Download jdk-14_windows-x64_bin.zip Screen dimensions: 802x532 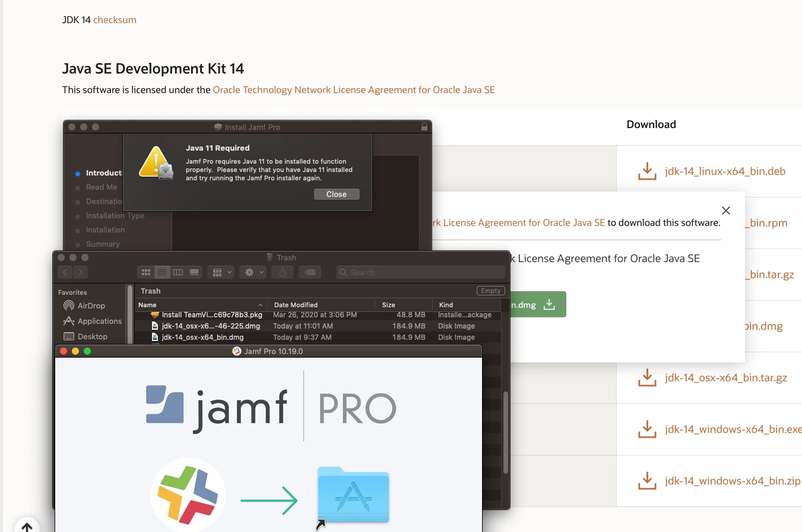pos(733,481)
